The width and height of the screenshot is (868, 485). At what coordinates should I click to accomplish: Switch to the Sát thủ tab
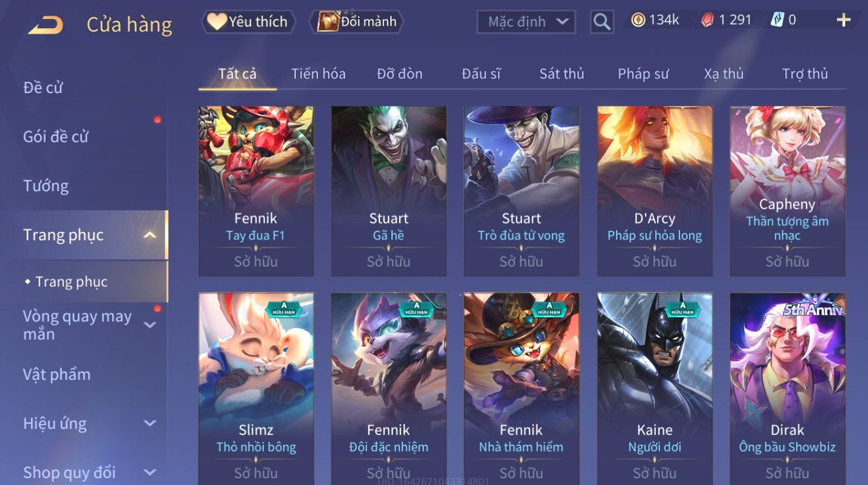(x=562, y=74)
